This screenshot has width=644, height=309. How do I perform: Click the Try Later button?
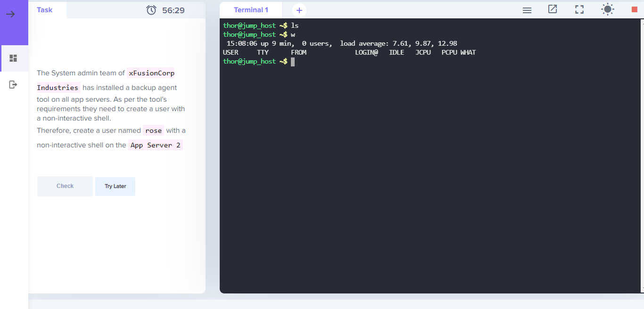tap(115, 187)
